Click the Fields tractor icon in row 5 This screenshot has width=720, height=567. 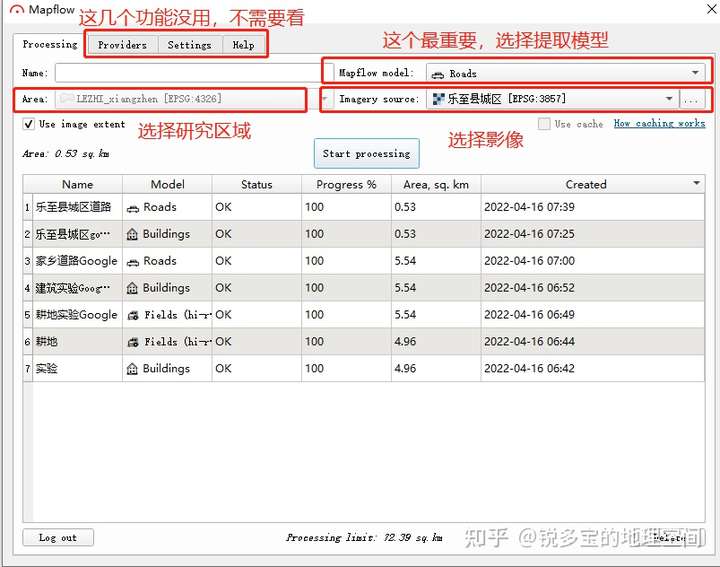[x=133, y=315]
